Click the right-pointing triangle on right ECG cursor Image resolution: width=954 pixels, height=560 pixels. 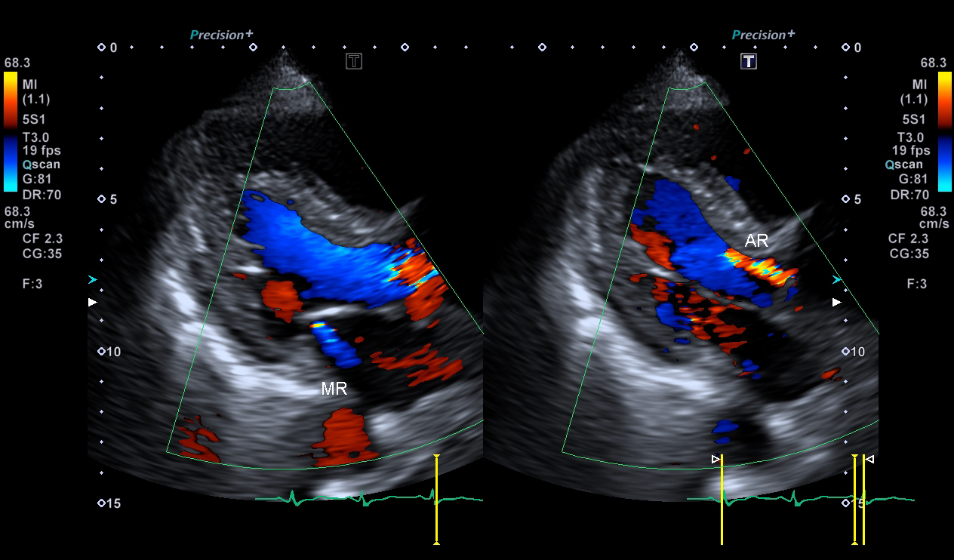(x=715, y=458)
